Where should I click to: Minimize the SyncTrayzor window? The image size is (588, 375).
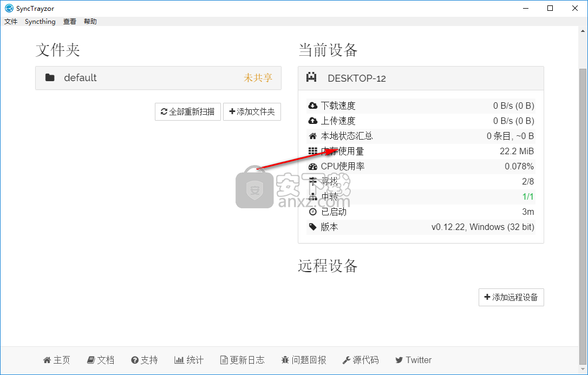point(525,8)
